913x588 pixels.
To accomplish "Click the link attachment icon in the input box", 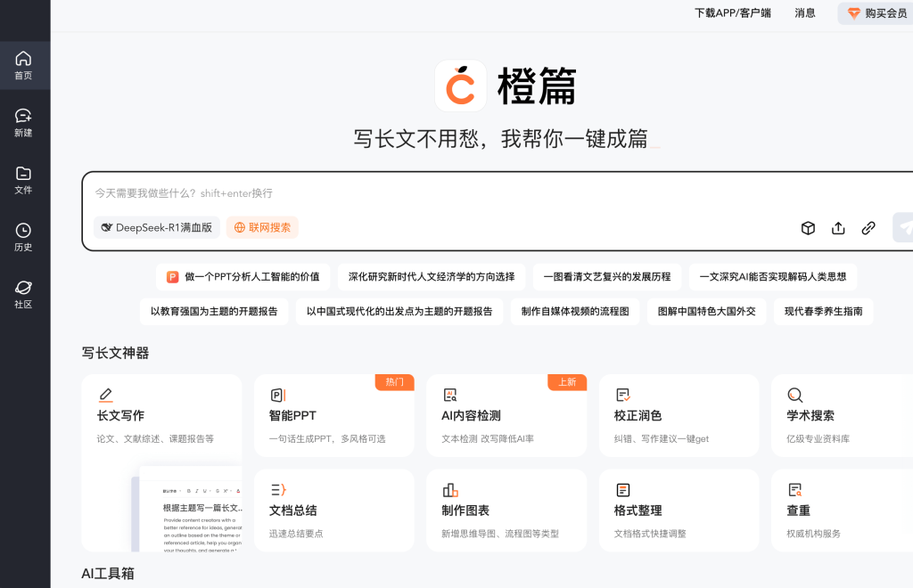I will coord(868,228).
